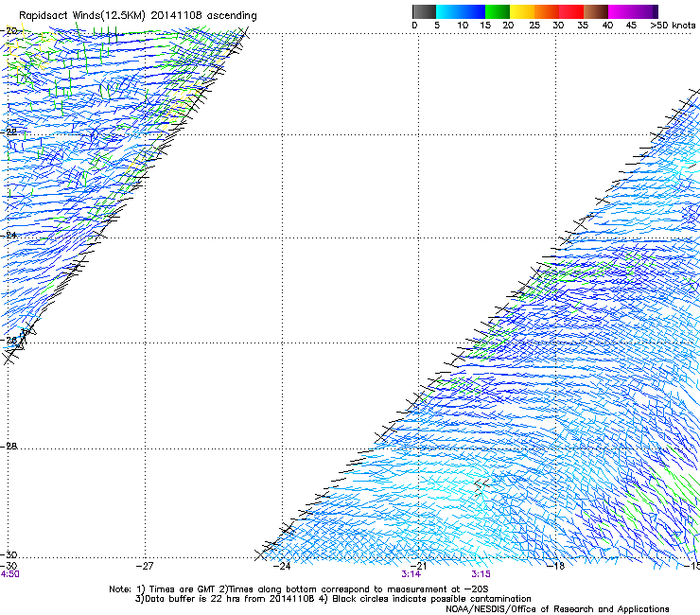Click the '-21' longitude axis label
This screenshot has width=700, height=615.
pyautogui.click(x=418, y=566)
